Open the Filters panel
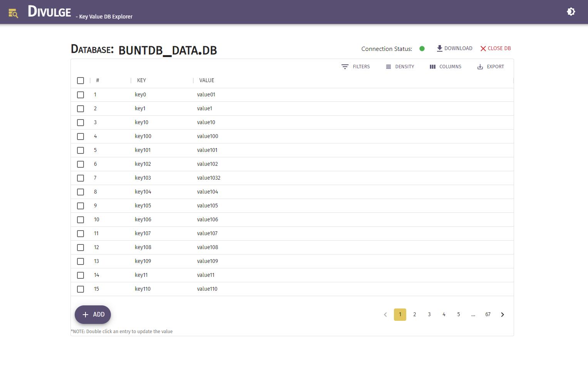The image size is (588, 369). [355, 67]
